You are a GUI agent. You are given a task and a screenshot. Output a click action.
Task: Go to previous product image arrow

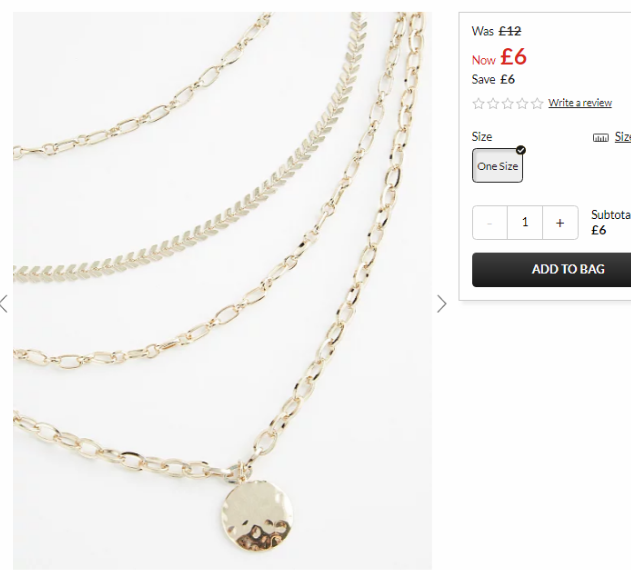[x=4, y=304]
